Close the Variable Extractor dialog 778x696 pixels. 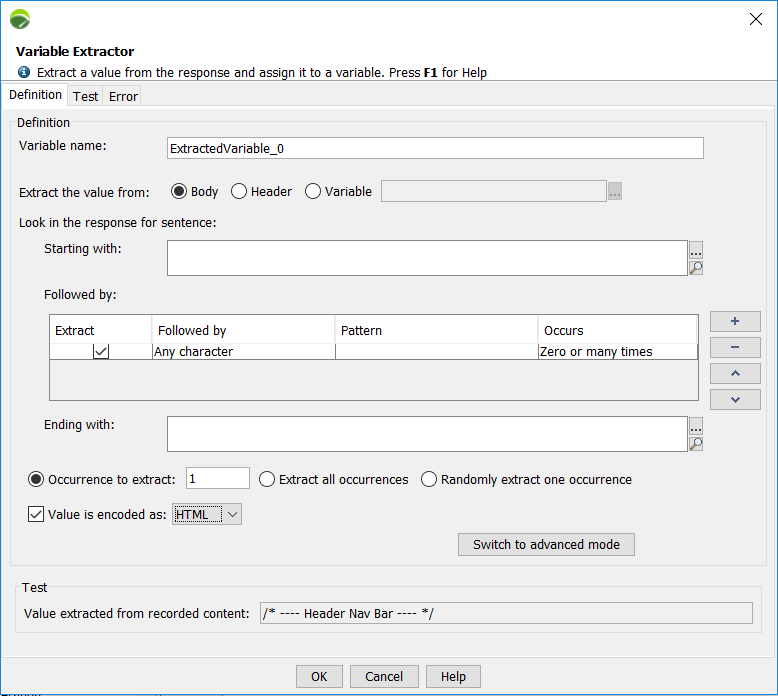tap(756, 19)
